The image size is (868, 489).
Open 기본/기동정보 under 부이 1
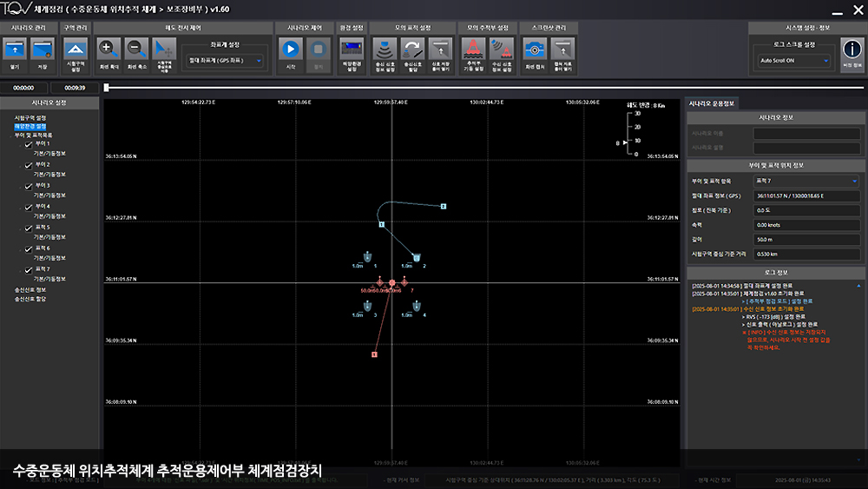pos(49,154)
